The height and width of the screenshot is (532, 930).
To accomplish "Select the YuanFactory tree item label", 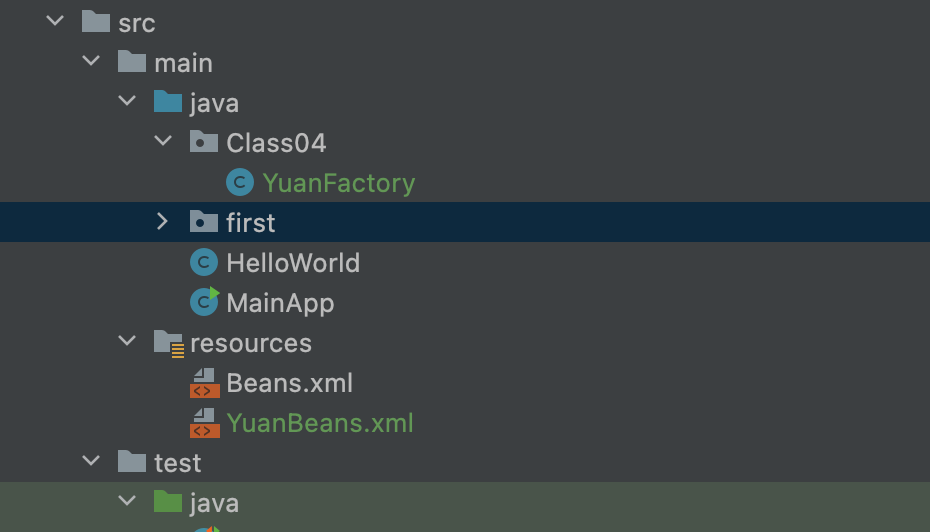I will coord(339,183).
